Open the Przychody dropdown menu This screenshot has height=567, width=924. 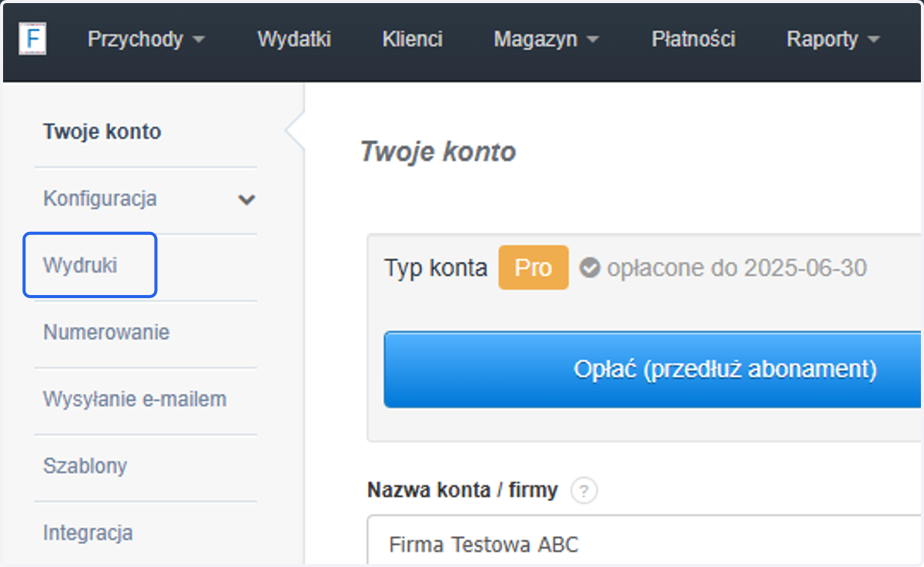point(146,39)
